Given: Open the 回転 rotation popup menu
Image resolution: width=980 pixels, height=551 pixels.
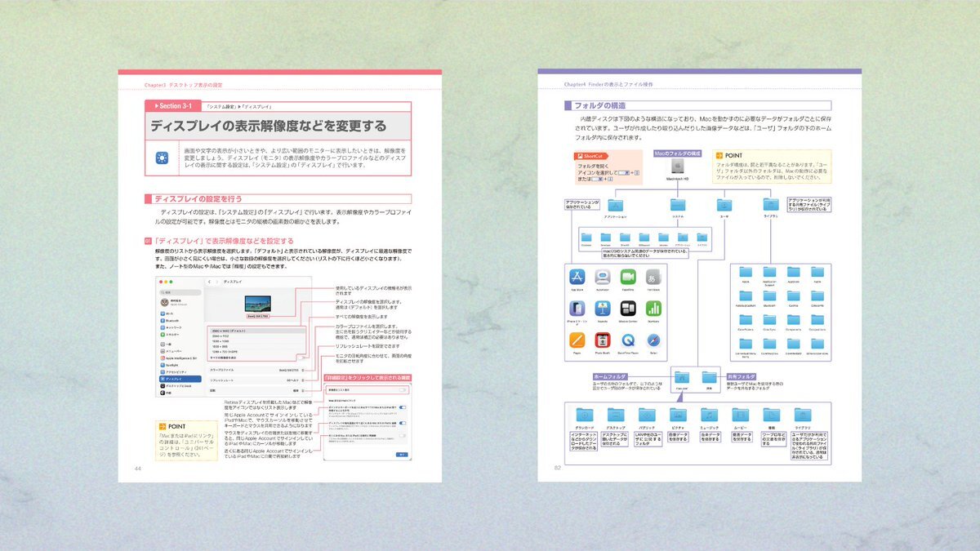Looking at the screenshot, I should [298, 390].
